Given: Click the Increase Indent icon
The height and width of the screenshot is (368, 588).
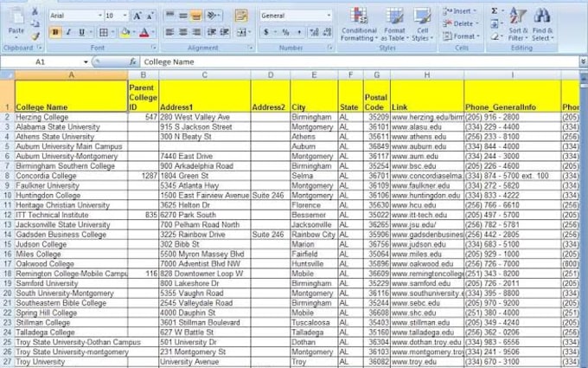Looking at the screenshot, I should (x=225, y=32).
